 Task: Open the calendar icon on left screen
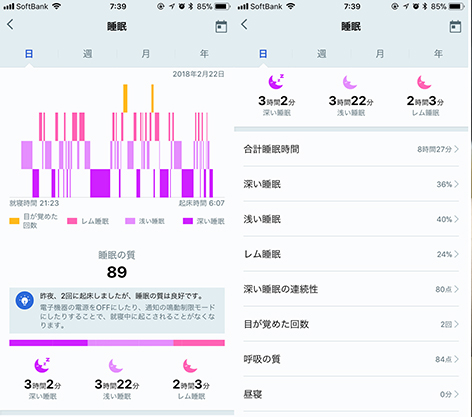pyautogui.click(x=221, y=27)
